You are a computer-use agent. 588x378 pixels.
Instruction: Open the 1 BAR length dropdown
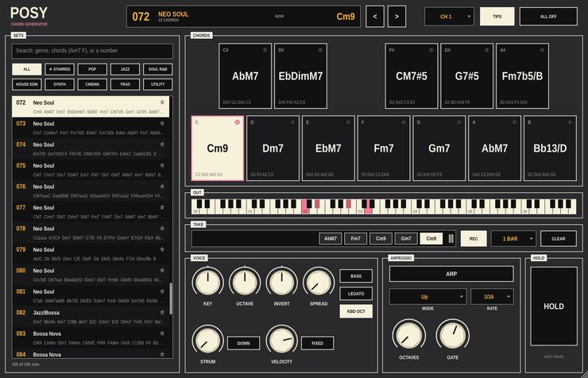(x=513, y=239)
